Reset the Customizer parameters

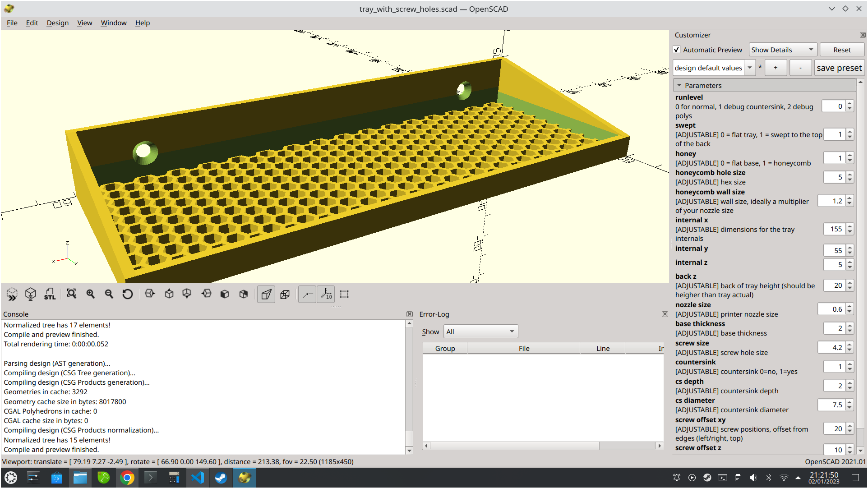842,50
